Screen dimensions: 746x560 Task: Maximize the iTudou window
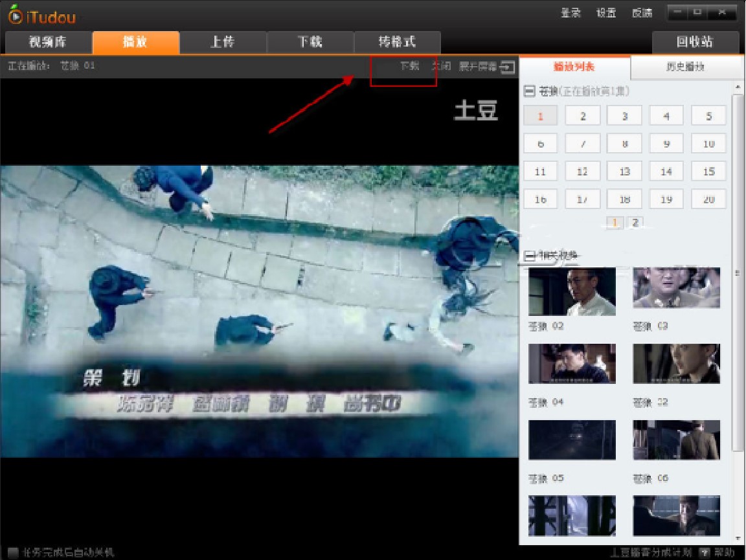(x=697, y=12)
